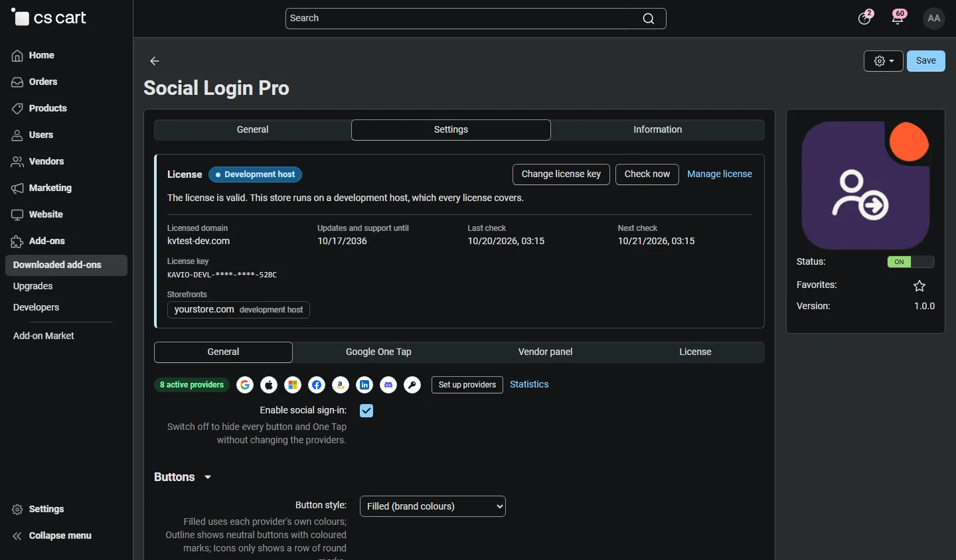The image size is (956, 560).
Task: Uncheck Enable social sign-in checkbox
Action: click(366, 411)
